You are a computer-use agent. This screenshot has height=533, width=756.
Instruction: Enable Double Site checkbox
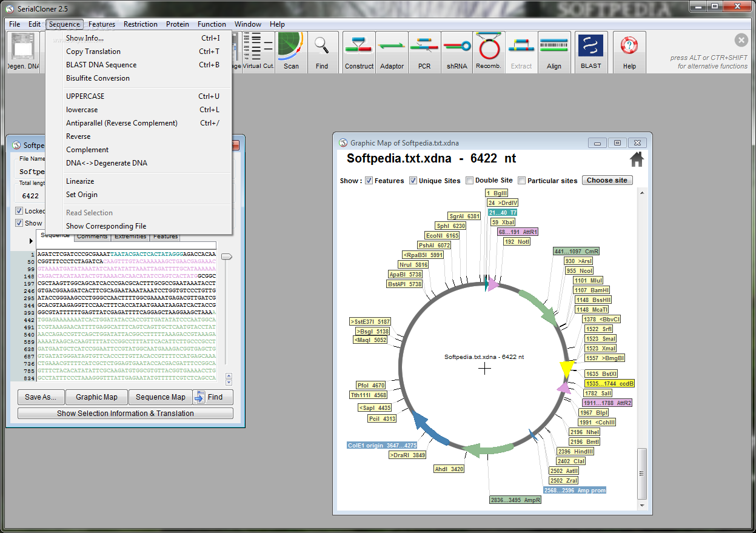tap(469, 181)
